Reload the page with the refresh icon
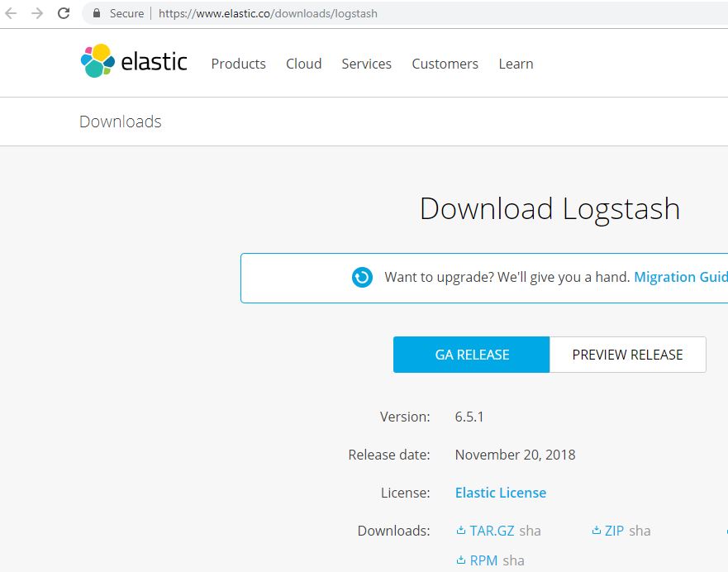 64,13
